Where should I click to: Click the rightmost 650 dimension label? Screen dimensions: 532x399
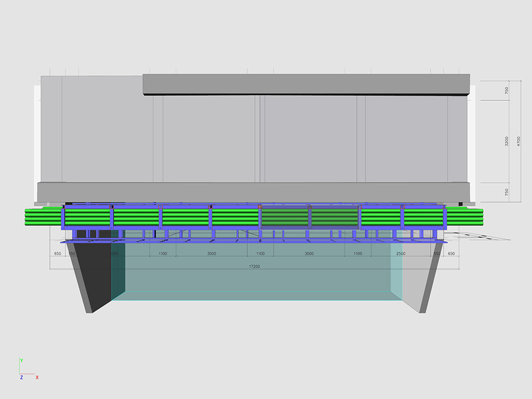451,253
